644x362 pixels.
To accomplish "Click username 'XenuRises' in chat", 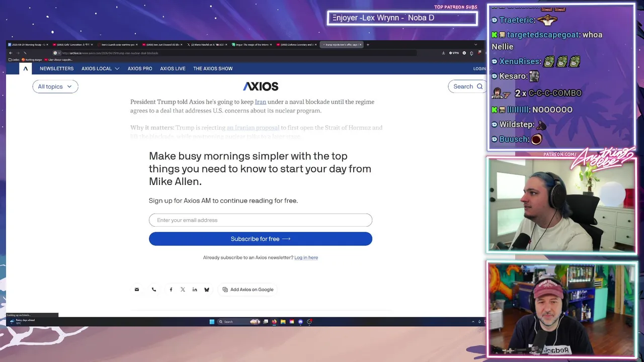I will pyautogui.click(x=520, y=61).
